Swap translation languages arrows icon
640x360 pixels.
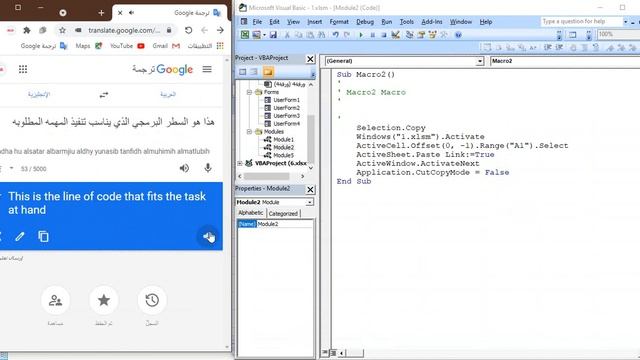coord(104,95)
